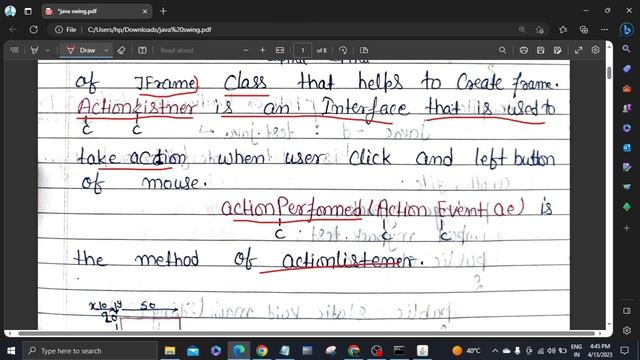This screenshot has width=640, height=360.
Task: Save the PDF with the save icon
Action: pos(540,50)
